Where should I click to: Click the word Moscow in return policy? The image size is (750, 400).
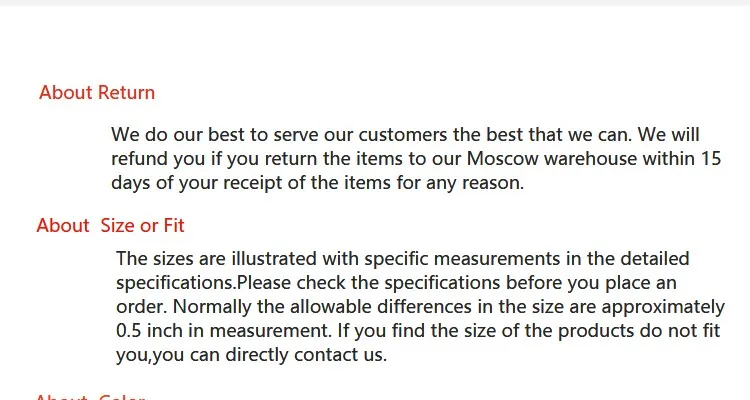(502, 158)
